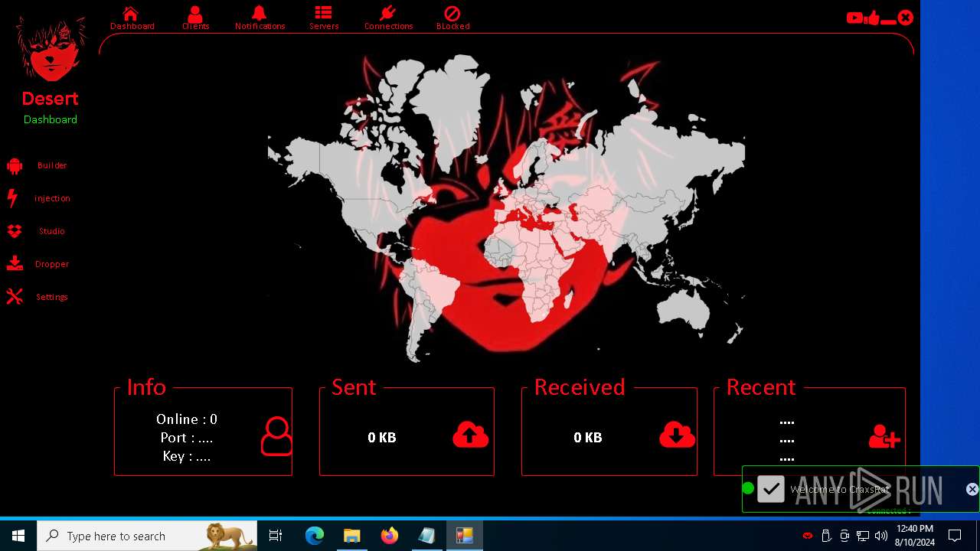Open the Windows Action Center notifications
980x551 pixels.
point(955,536)
